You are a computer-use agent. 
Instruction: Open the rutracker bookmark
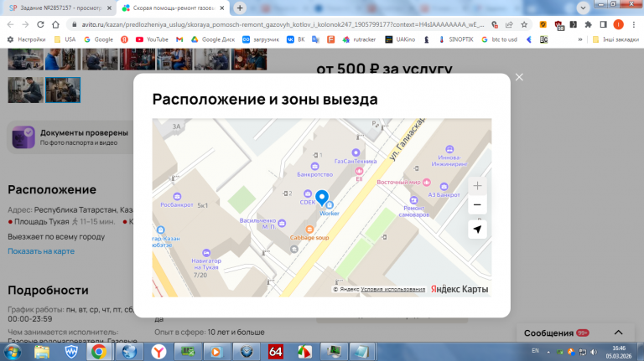pyautogui.click(x=360, y=39)
